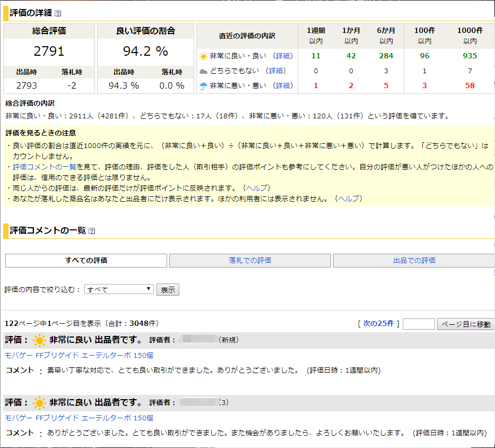The height and width of the screenshot is (448, 495).
Task: Open item link above the ありがとうございました。とても良い comment
Action: (79, 418)
